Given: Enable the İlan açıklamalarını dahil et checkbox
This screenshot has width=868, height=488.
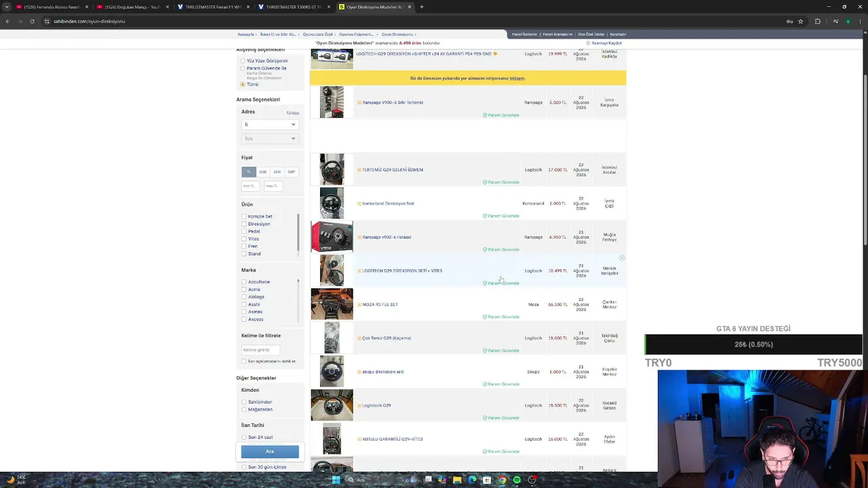Looking at the screenshot, I should (x=244, y=361).
